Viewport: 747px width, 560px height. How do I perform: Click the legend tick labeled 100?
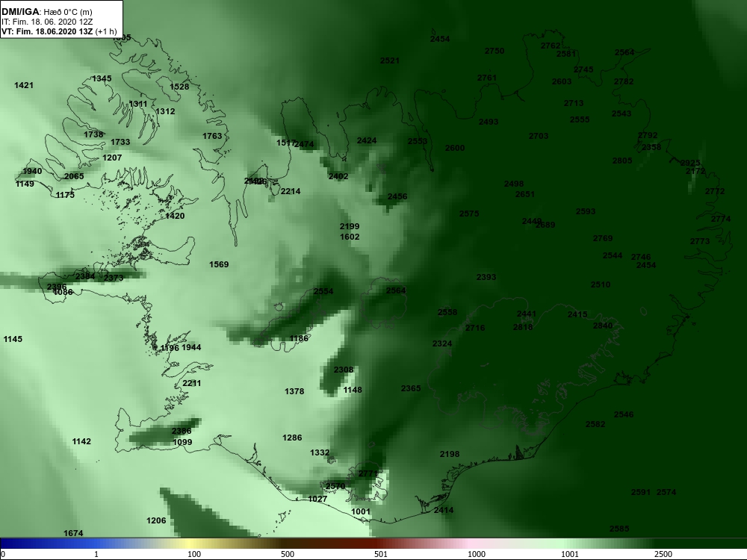[194, 554]
